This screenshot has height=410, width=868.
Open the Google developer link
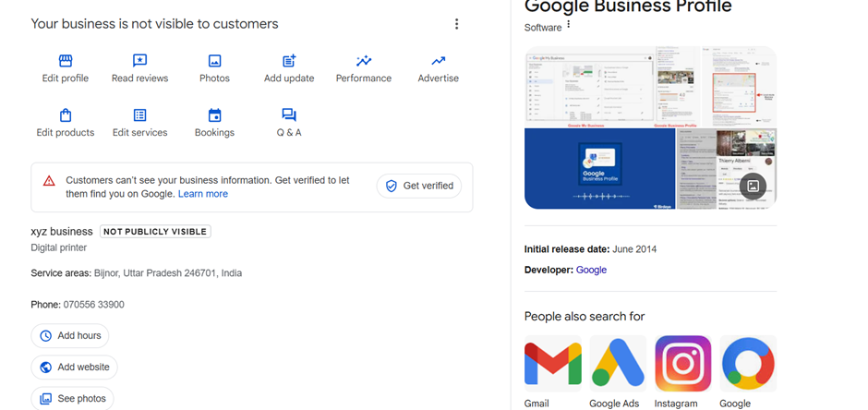click(x=591, y=270)
